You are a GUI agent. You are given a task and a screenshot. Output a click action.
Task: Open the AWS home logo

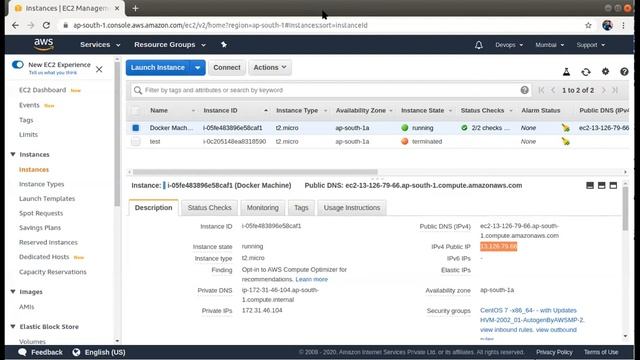pyautogui.click(x=44, y=44)
